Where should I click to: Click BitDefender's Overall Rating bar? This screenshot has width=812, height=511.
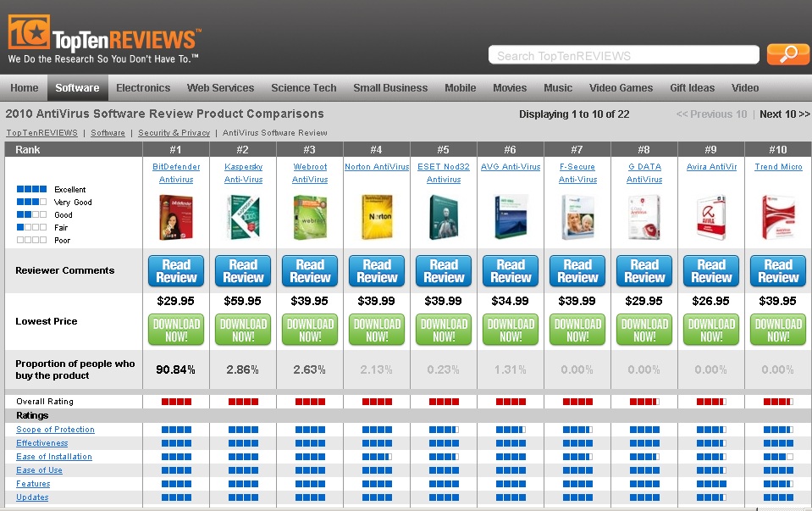click(x=175, y=401)
